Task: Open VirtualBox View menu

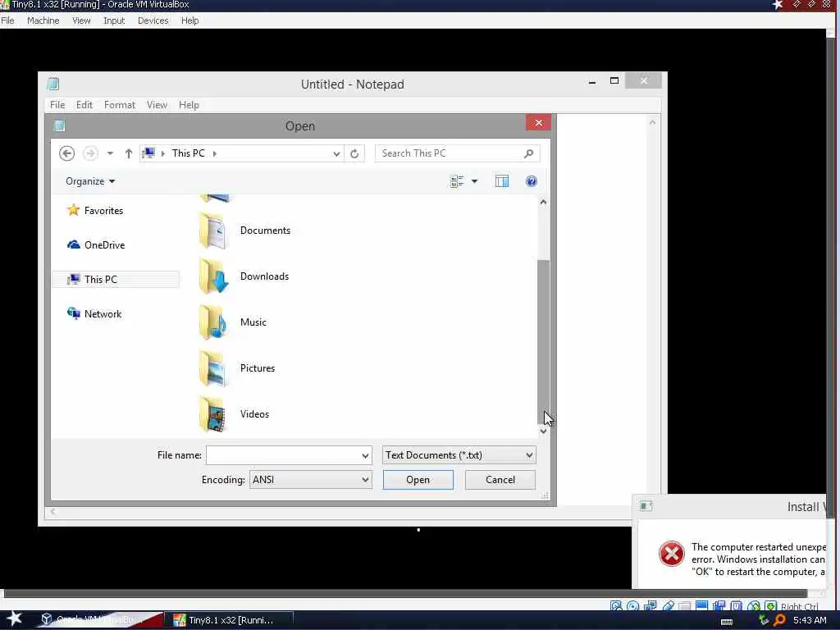Action: [x=81, y=21]
